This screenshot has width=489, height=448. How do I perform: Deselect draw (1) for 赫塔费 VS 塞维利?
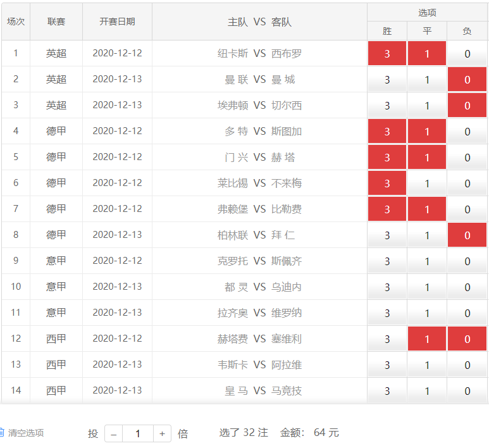427,339
